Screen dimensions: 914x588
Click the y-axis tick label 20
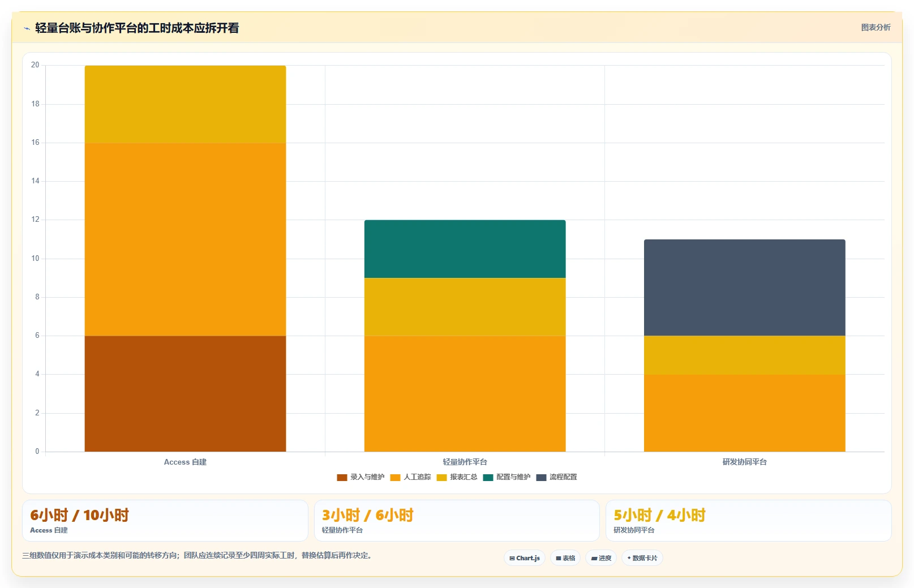point(35,65)
